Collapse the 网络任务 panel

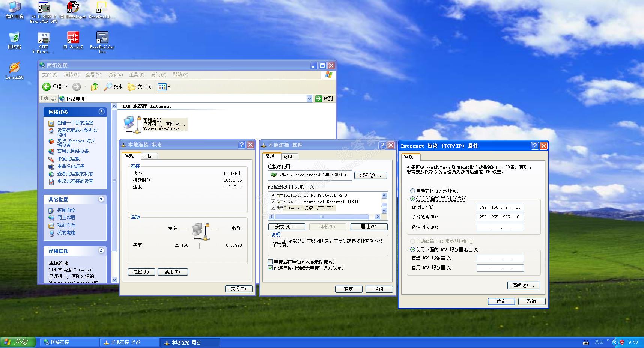tap(101, 112)
